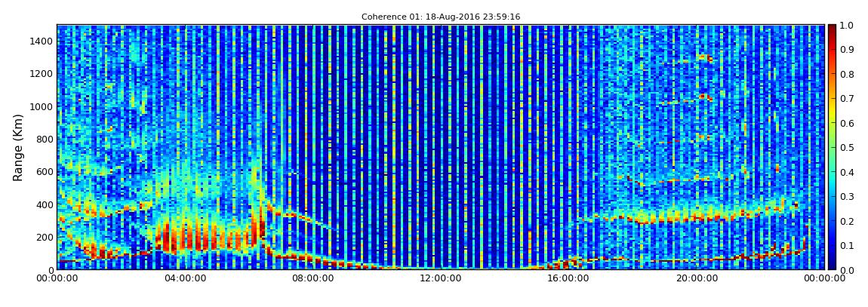This screenshot has height=307, width=868.
Task: Click the yellow region of the colorbar
Action: 833,113
